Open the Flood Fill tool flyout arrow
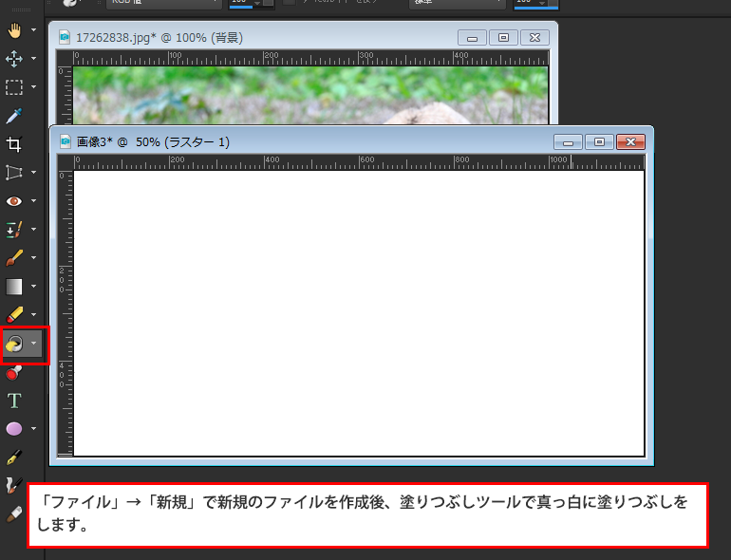The height and width of the screenshot is (560, 731). click(33, 344)
